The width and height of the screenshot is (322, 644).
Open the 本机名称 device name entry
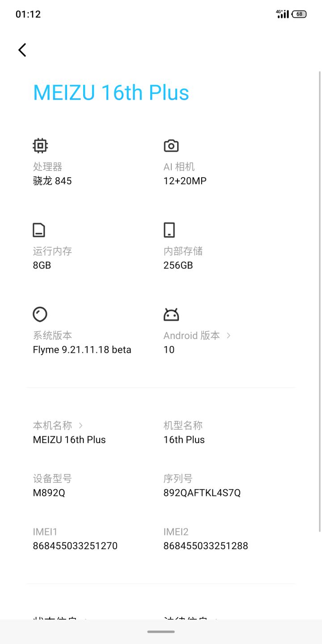[x=69, y=440]
